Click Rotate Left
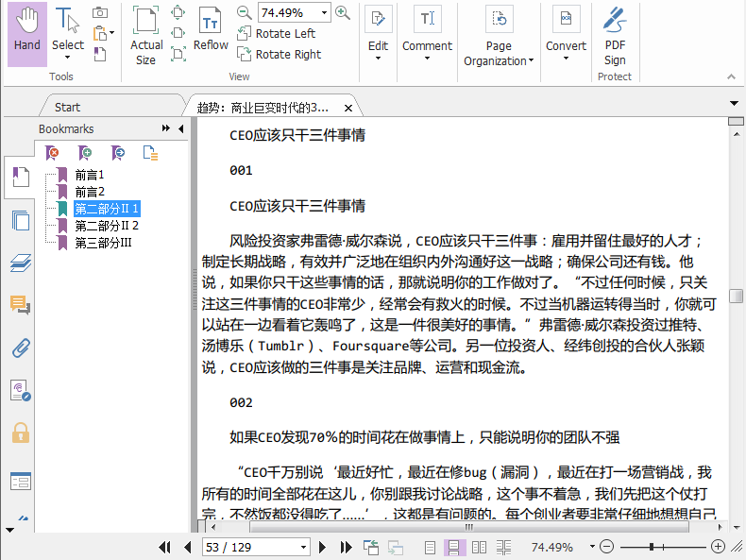This screenshot has height=560, width=746. [x=277, y=33]
